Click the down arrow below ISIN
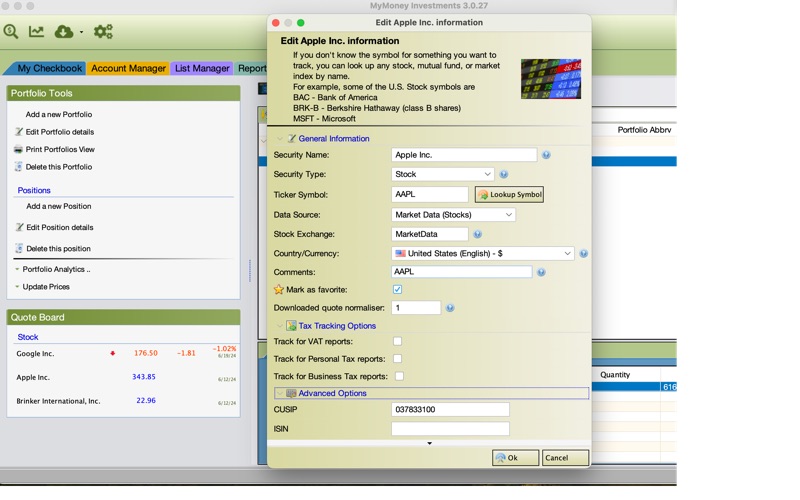 430,443
